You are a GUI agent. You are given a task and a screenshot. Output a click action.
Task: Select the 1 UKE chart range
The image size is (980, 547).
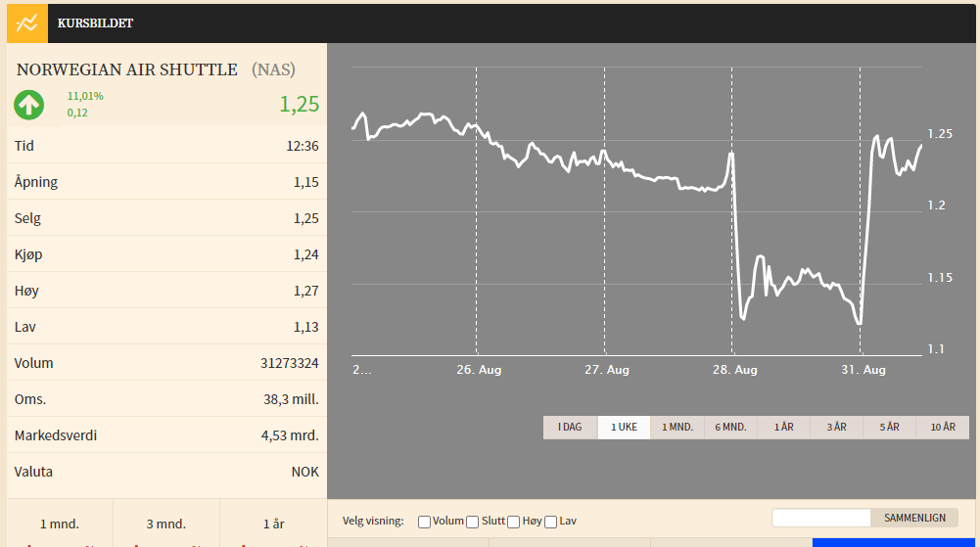point(624,427)
